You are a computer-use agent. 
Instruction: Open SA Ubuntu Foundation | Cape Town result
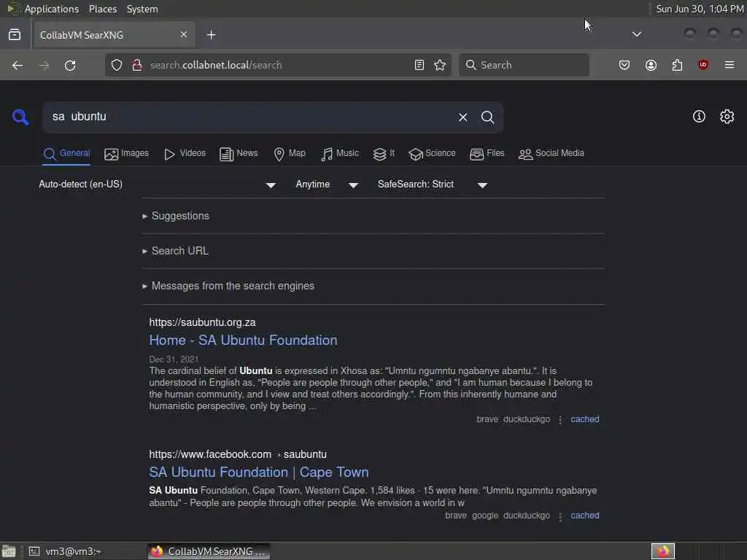click(259, 472)
